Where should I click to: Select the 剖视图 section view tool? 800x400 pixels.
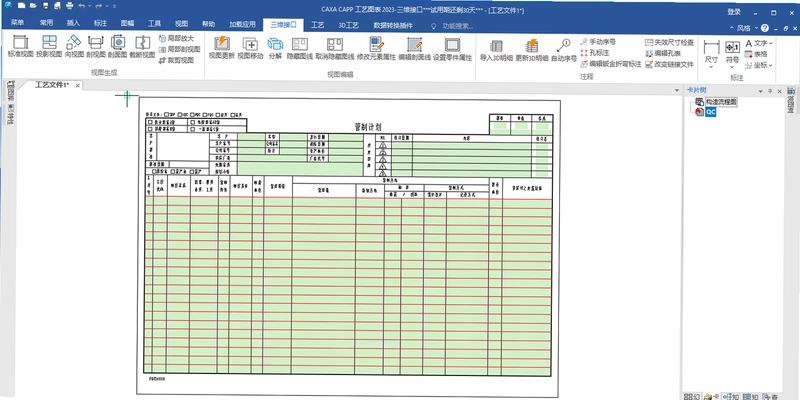[x=95, y=46]
